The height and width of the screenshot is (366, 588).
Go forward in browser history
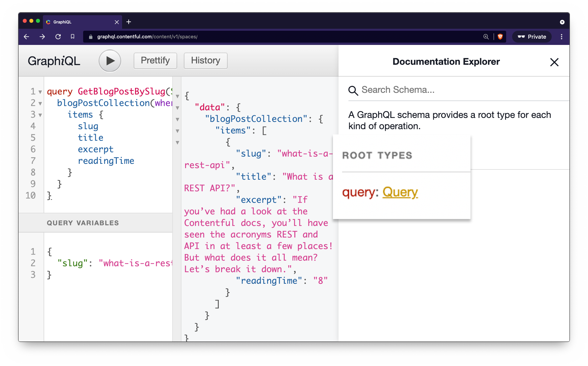tap(42, 37)
